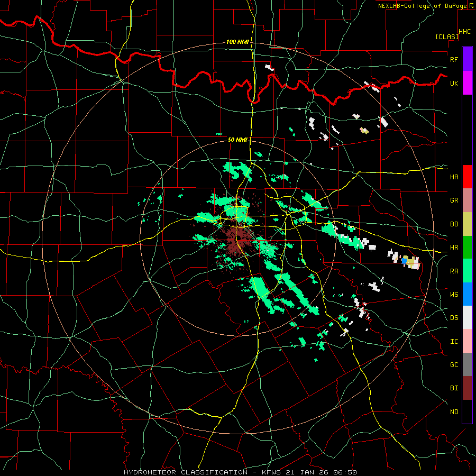Click the [CLAS] units label
Image resolution: width=476 pixels, height=476 pixels.
pos(447,36)
